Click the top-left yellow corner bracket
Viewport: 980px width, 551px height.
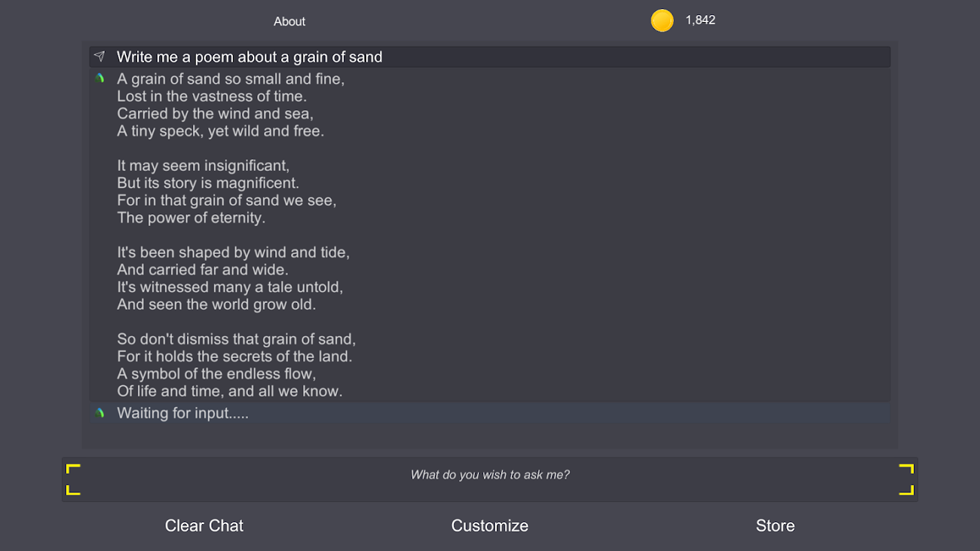[x=73, y=469]
